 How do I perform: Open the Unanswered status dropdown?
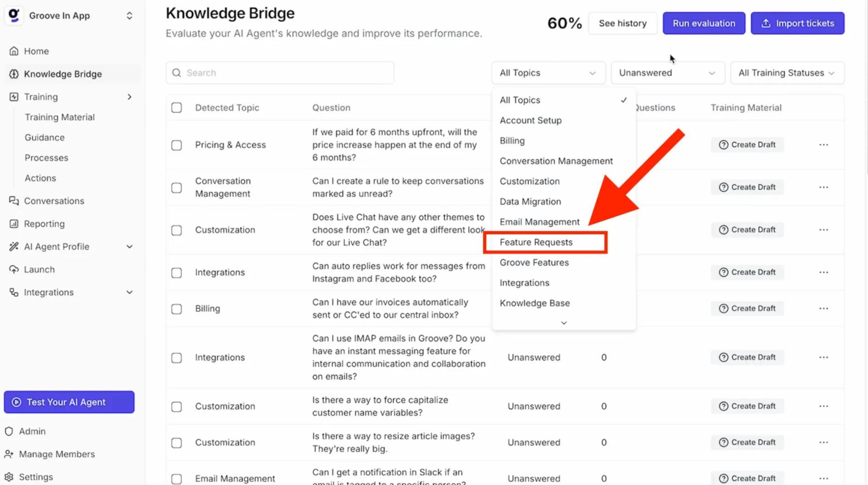pyautogui.click(x=667, y=73)
